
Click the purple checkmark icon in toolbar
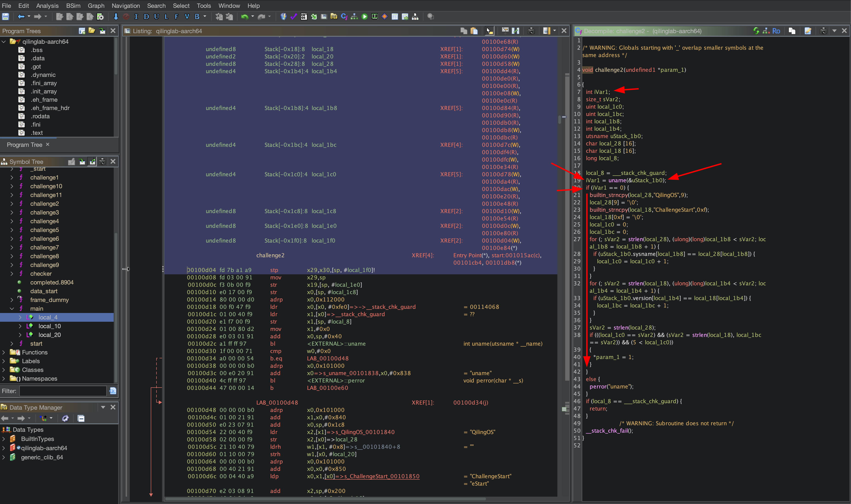[294, 16]
